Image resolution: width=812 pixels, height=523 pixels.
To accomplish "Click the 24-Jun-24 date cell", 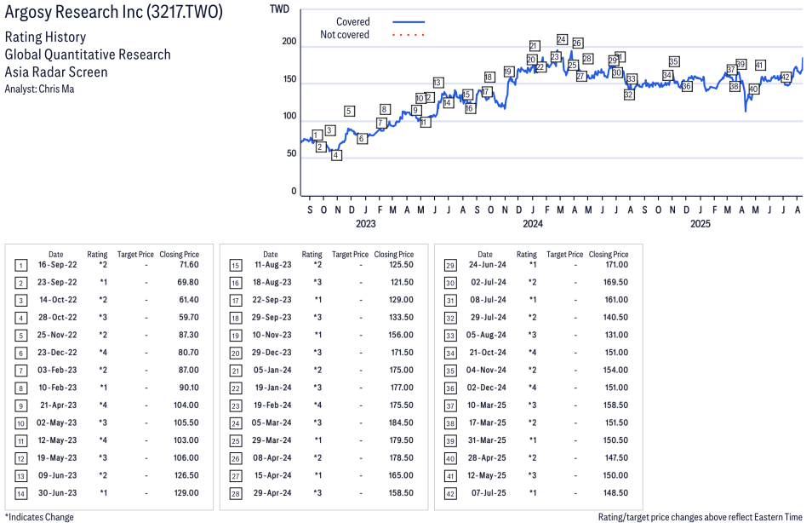I will point(488,265).
